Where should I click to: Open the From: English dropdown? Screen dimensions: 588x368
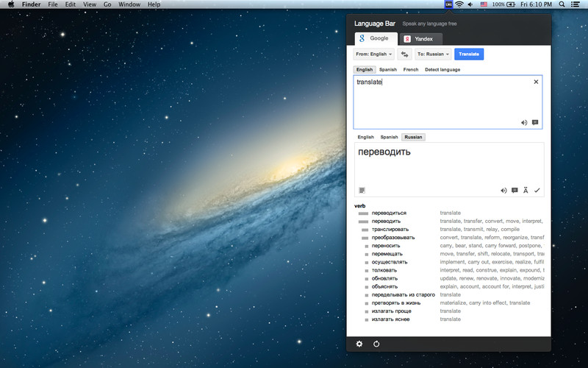point(373,54)
